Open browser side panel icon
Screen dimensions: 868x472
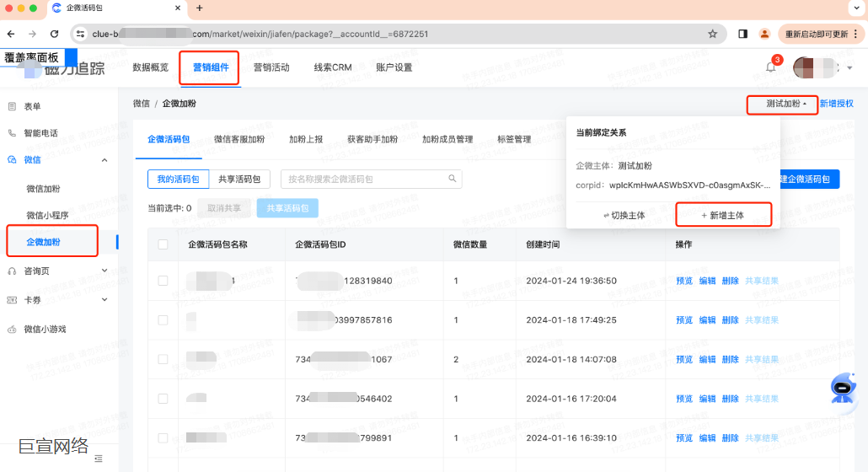click(742, 34)
